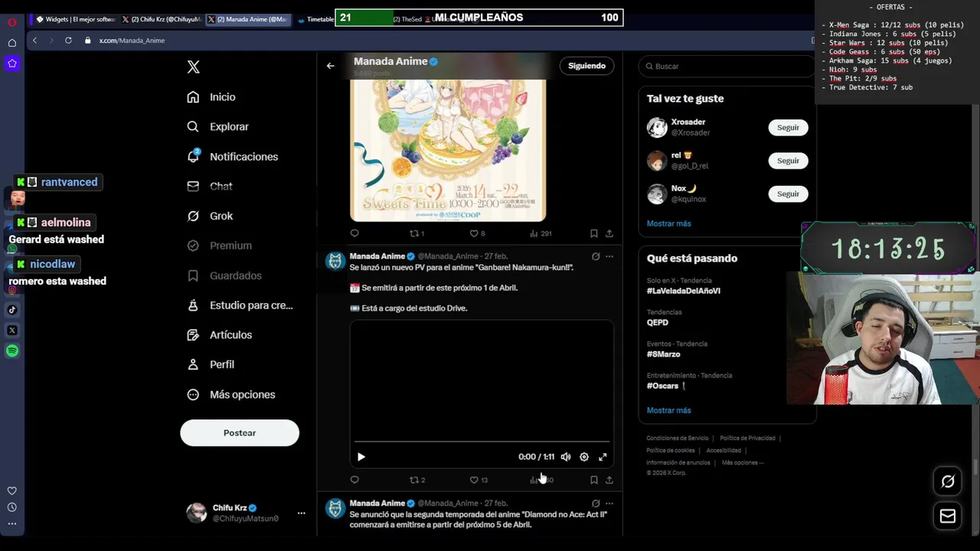This screenshot has height=551, width=980.
Task: Open Grok floating button at bottom right
Action: (948, 481)
